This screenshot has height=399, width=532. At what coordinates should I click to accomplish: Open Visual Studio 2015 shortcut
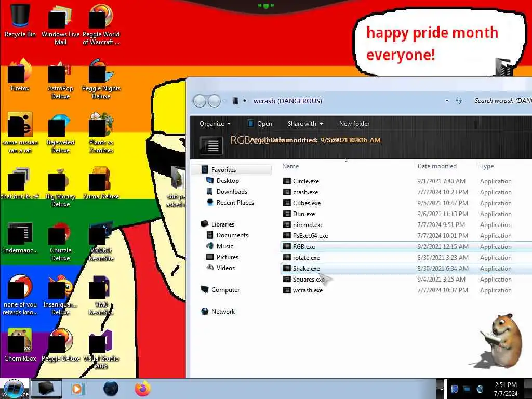[101, 349]
